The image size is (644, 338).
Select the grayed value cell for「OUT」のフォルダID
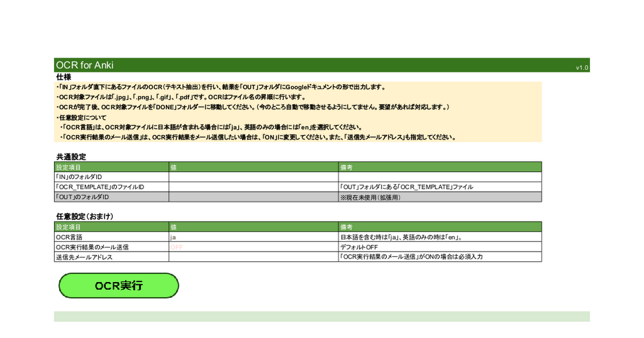pos(253,197)
